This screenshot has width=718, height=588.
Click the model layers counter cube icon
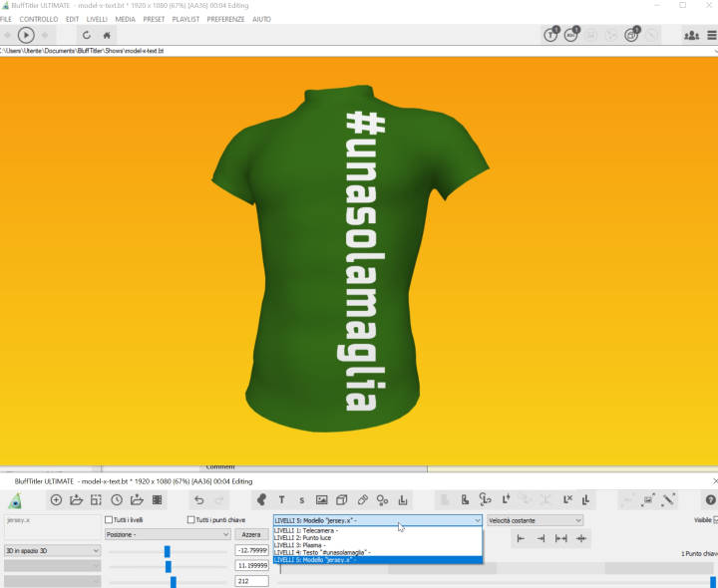click(x=632, y=35)
